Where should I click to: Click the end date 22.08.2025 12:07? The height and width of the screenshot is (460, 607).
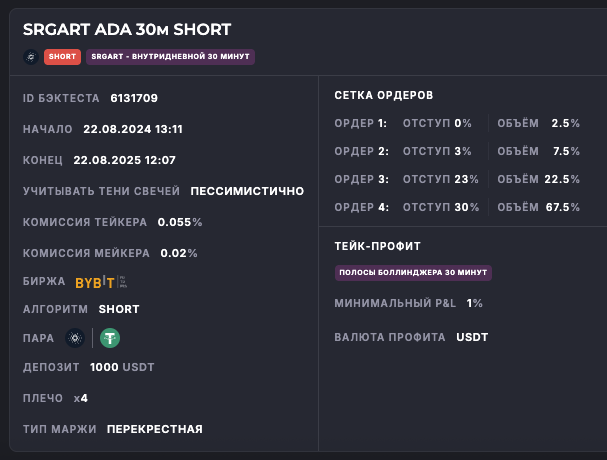[x=124, y=160]
